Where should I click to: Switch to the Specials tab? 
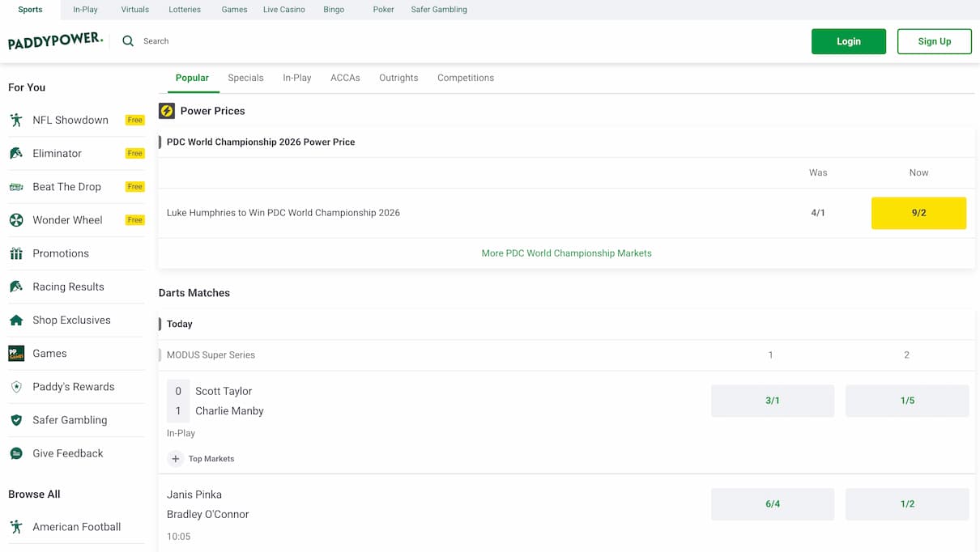click(x=245, y=78)
